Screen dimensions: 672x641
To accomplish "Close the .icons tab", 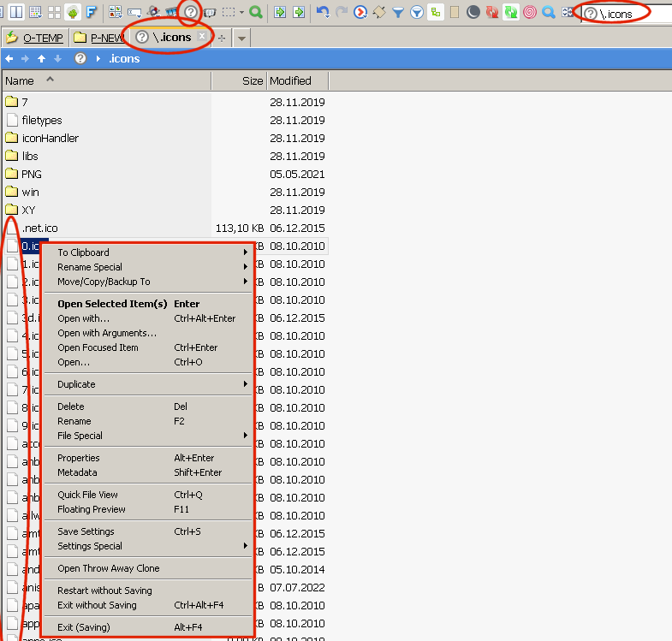I will click(202, 37).
